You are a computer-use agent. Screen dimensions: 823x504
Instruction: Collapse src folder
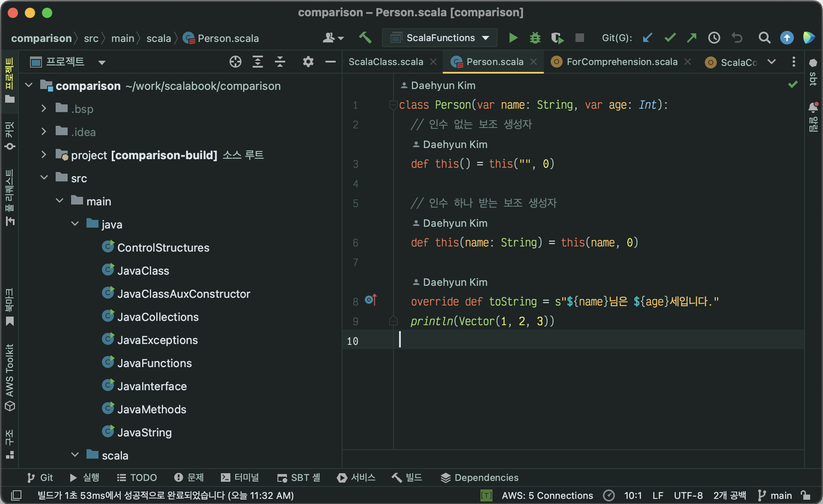[44, 178]
